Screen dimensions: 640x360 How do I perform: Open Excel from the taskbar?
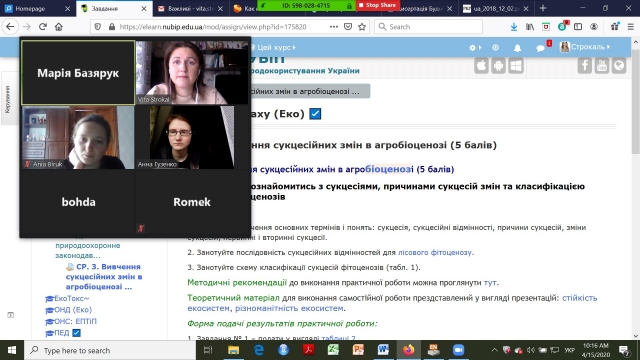[333, 350]
